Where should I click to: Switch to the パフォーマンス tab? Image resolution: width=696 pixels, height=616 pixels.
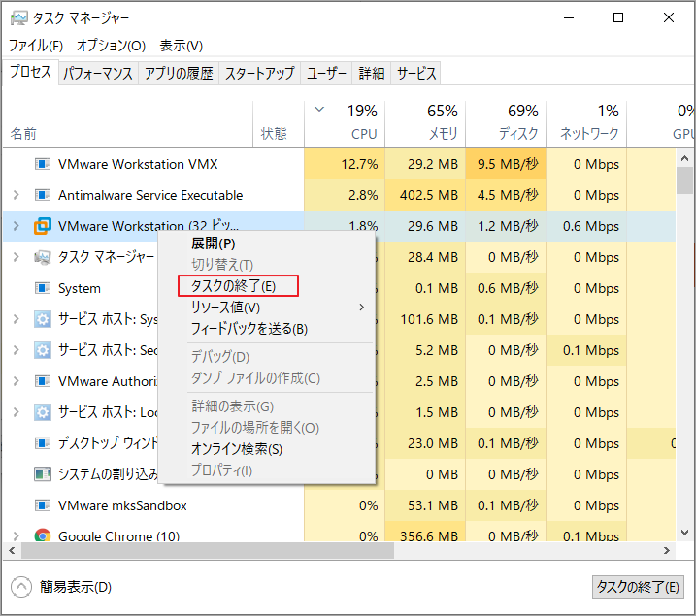98,73
